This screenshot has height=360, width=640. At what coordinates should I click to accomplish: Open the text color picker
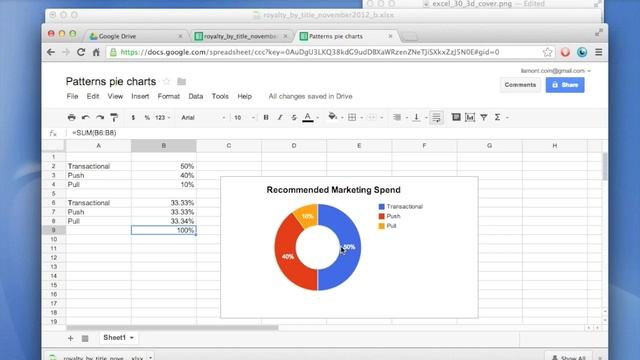click(308, 118)
